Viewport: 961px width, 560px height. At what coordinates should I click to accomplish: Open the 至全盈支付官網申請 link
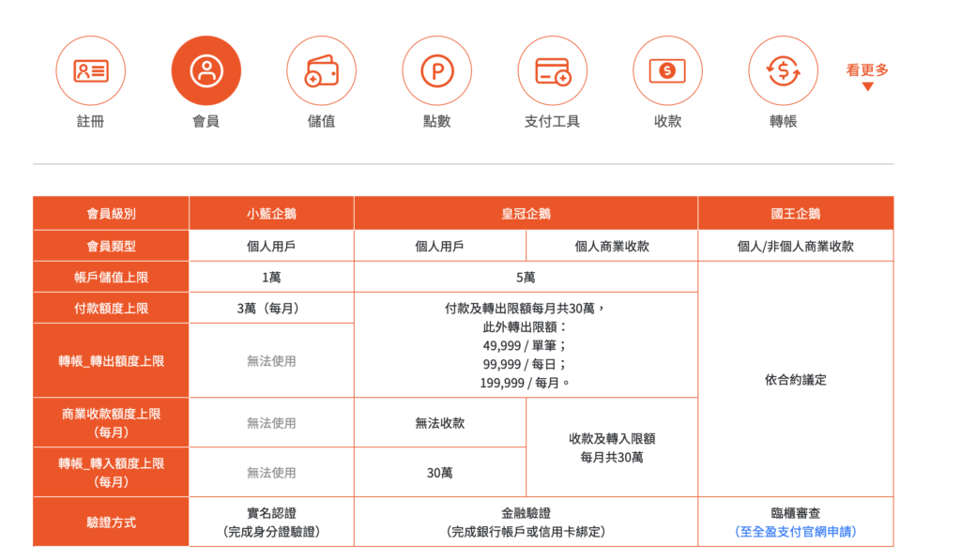coord(795,532)
